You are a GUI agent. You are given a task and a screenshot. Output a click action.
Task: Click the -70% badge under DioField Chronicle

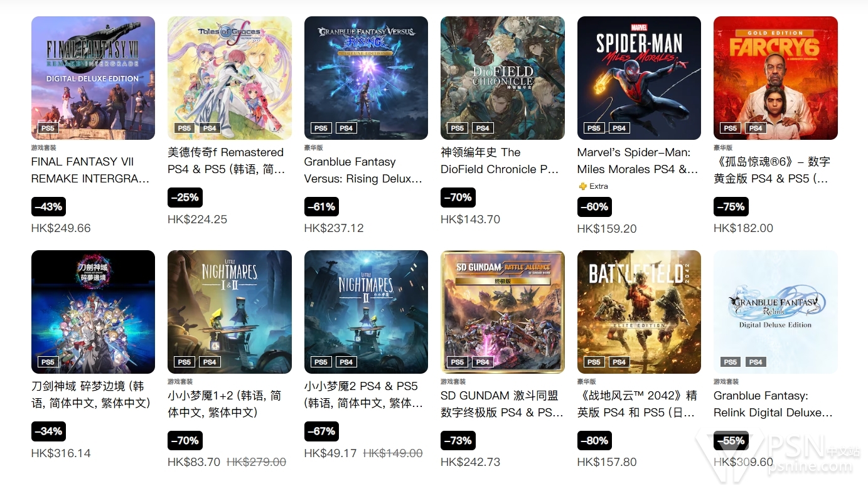pos(458,197)
